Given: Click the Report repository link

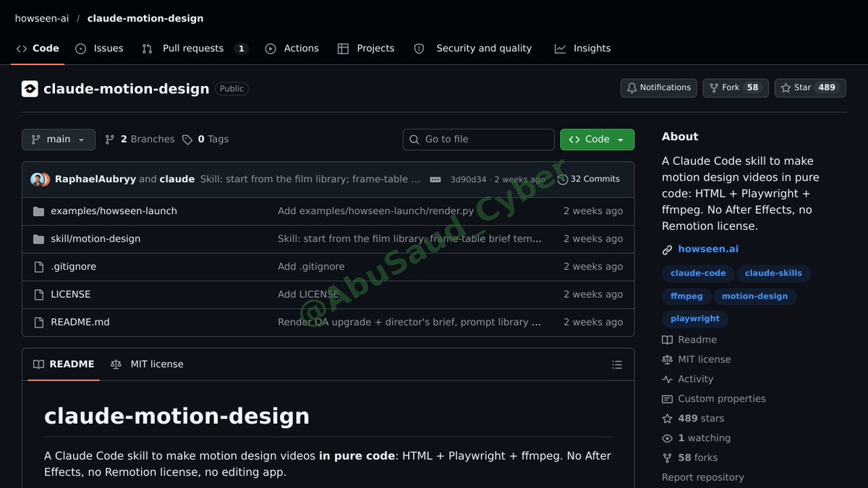Looking at the screenshot, I should (x=703, y=478).
